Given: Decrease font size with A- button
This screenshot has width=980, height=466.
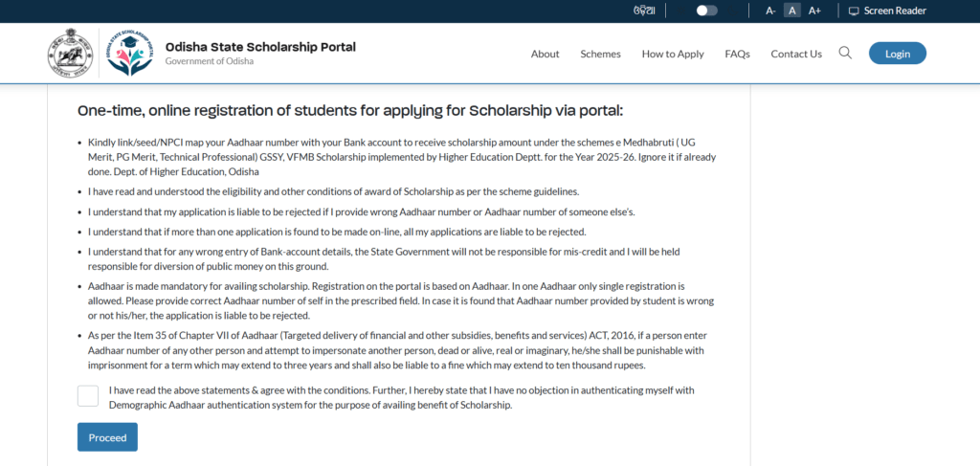Looking at the screenshot, I should (770, 11).
